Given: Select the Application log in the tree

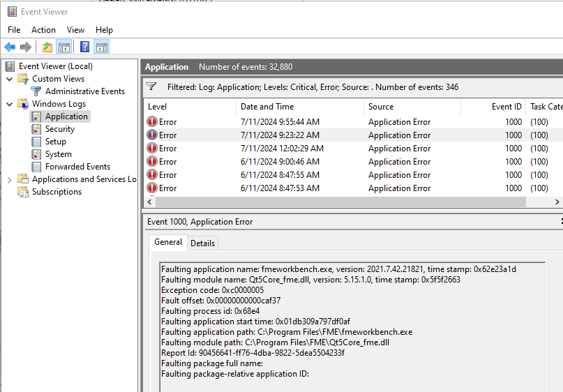Looking at the screenshot, I should (x=66, y=116).
